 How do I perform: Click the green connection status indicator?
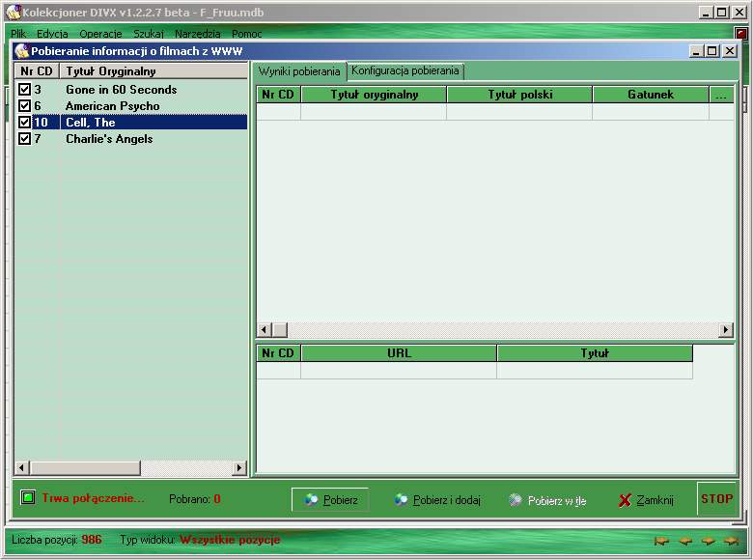coord(28,498)
